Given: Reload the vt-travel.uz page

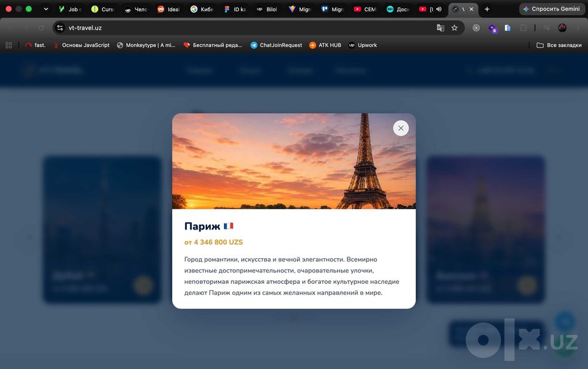Looking at the screenshot, I should pos(41,28).
